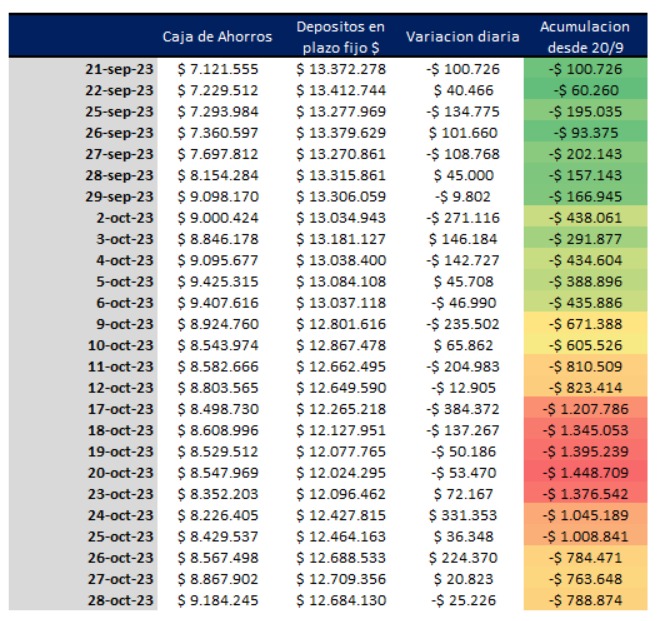
Task: Click the 28-oct-23 date row label
Action: (x=118, y=600)
